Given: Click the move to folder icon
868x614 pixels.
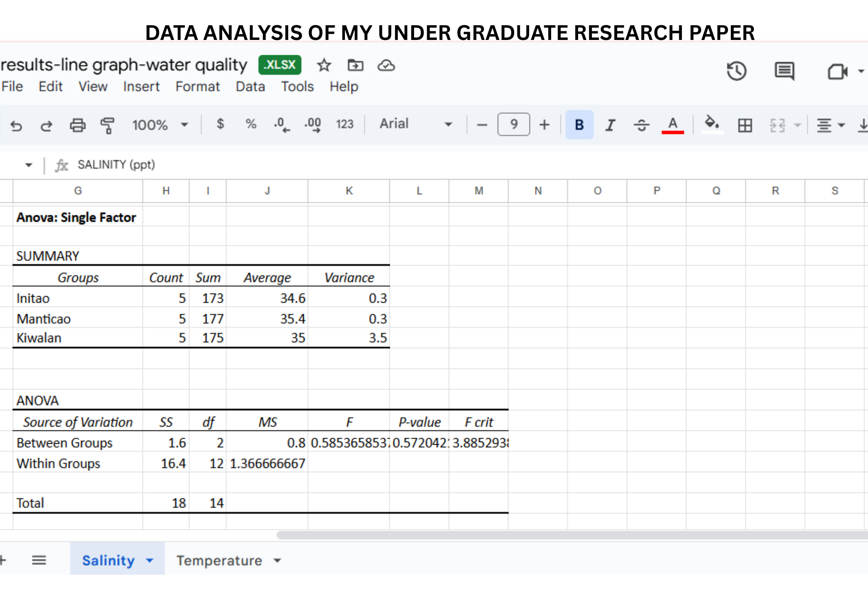Looking at the screenshot, I should [355, 66].
